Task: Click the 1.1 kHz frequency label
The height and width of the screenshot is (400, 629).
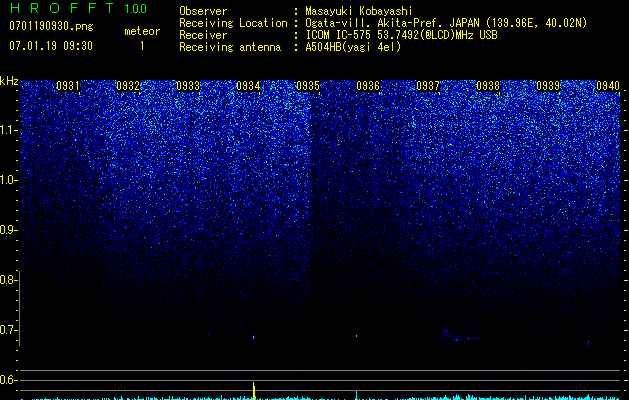Action: coord(7,130)
